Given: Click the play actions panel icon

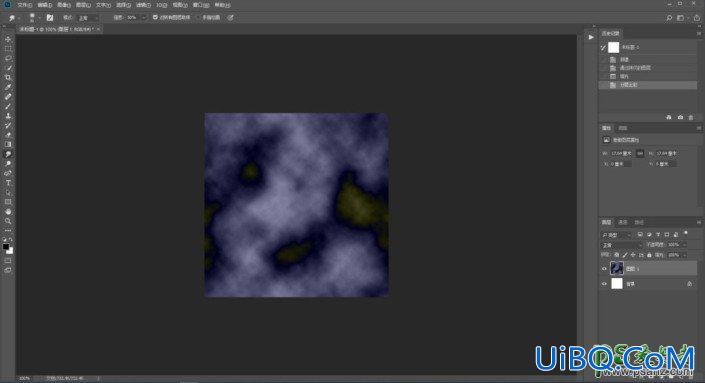Looking at the screenshot, I should coord(591,37).
